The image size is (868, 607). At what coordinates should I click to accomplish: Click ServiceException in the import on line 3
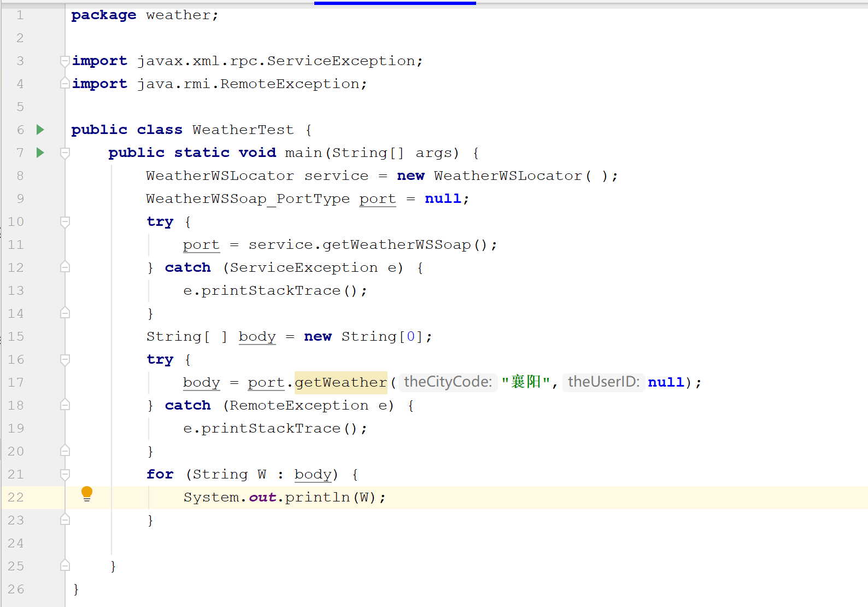click(x=341, y=61)
